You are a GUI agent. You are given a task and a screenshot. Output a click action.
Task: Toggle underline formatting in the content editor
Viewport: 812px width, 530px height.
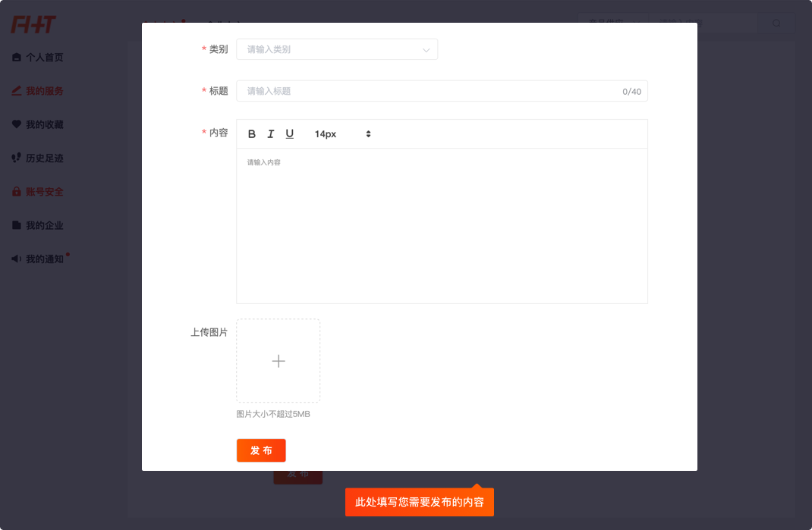coord(289,134)
